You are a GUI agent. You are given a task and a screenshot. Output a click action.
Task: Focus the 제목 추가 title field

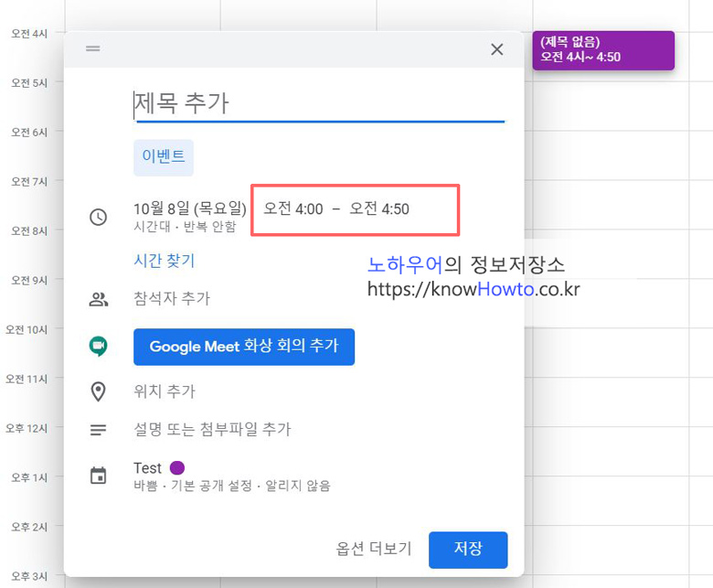point(319,103)
